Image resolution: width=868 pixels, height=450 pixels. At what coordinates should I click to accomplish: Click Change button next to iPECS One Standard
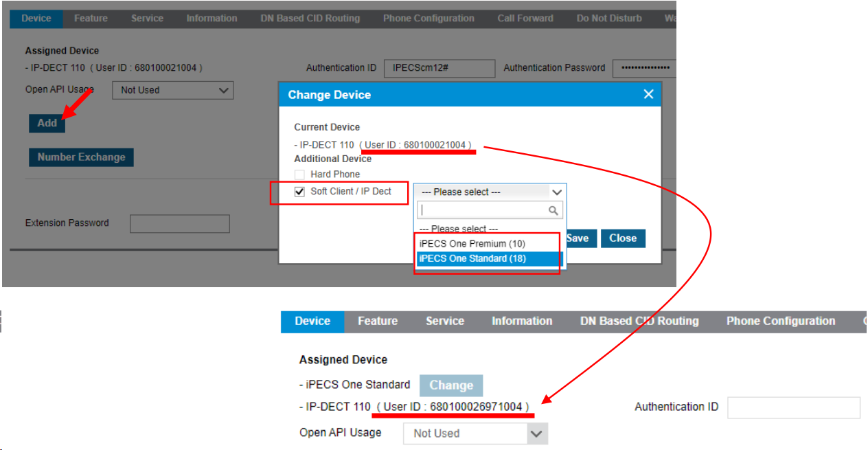click(451, 385)
